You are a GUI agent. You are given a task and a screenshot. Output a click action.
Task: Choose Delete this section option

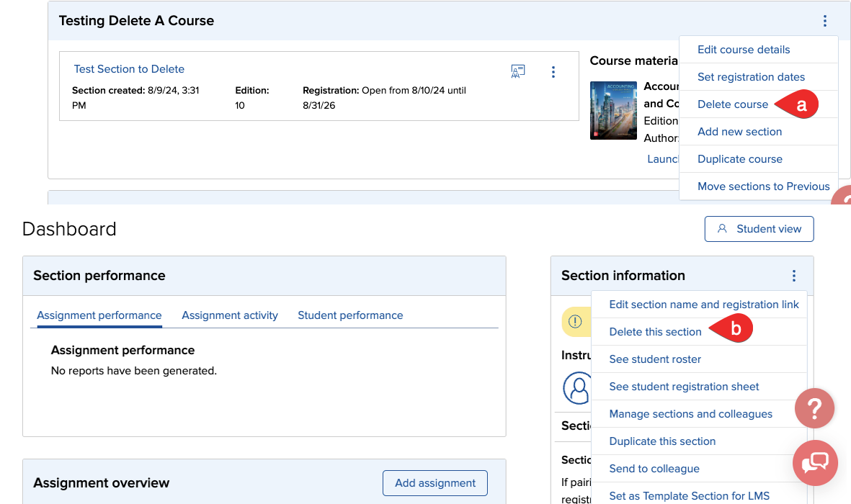(655, 332)
